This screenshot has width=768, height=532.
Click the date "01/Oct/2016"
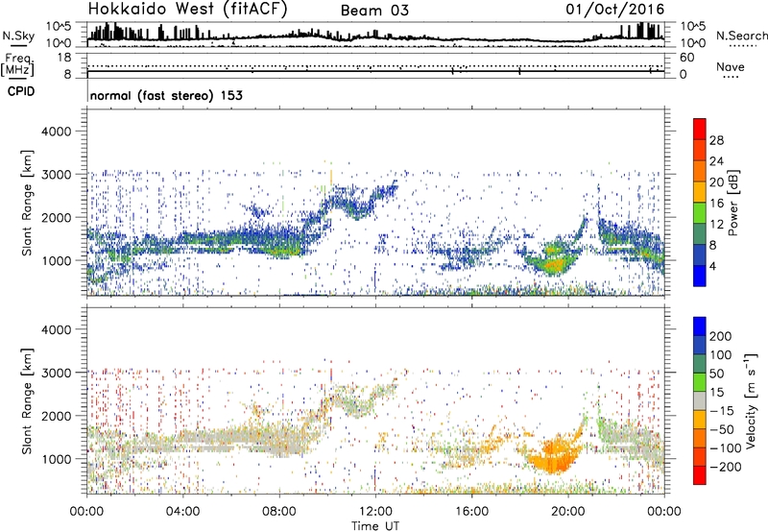[614, 10]
